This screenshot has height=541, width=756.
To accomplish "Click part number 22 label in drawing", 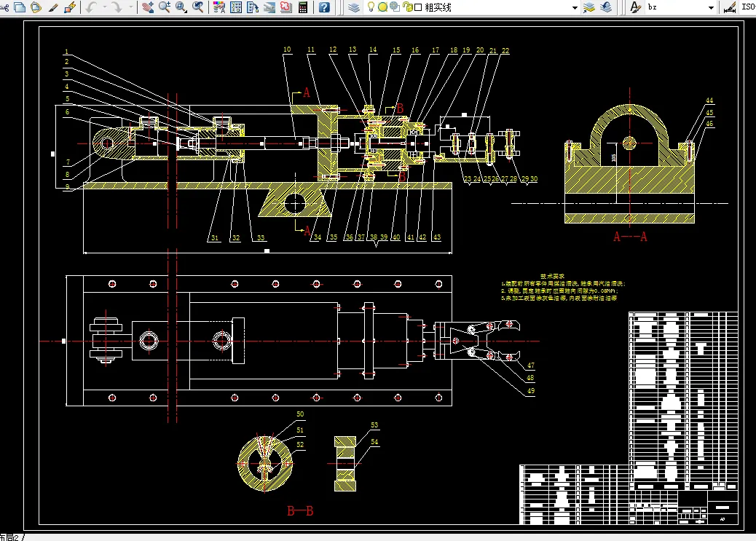I will tap(505, 51).
